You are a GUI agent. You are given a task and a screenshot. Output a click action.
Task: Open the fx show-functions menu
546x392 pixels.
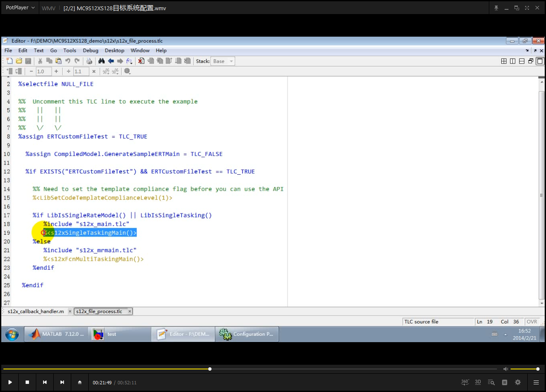(x=129, y=61)
